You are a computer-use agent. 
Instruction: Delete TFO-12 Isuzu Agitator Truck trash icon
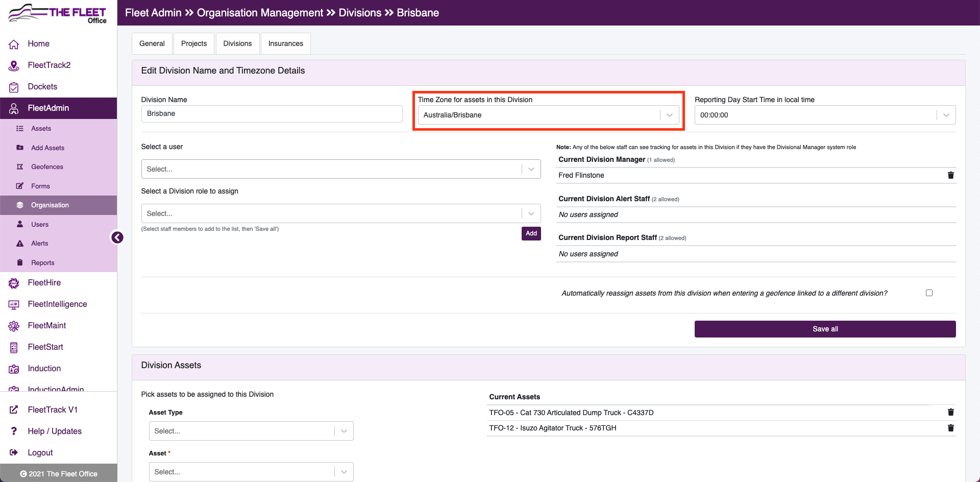pos(950,428)
